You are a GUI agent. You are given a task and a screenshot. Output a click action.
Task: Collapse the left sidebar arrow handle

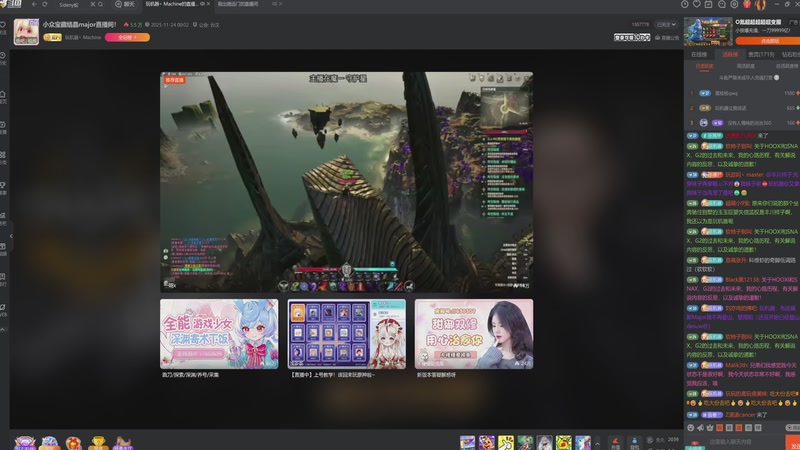click(x=11, y=236)
